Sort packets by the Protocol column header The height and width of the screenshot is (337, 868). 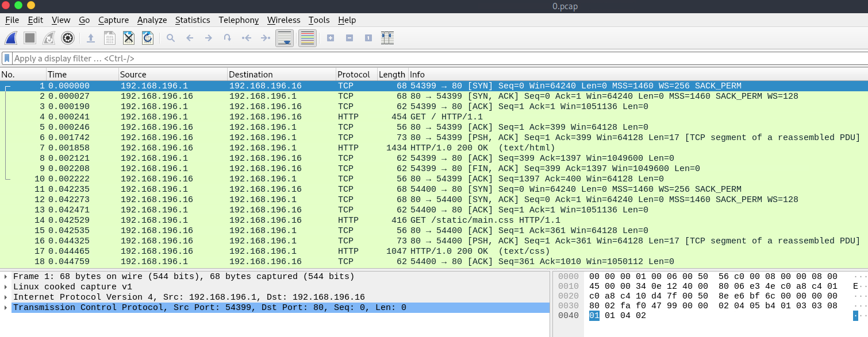click(x=354, y=75)
